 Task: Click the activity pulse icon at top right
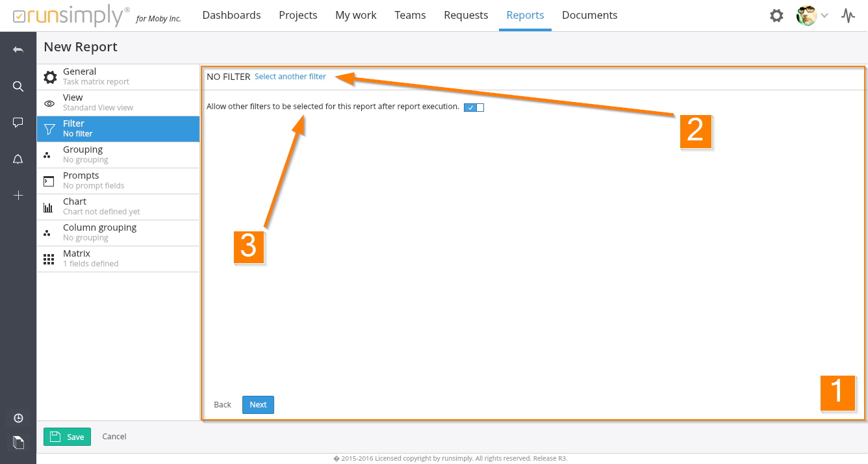(848, 16)
